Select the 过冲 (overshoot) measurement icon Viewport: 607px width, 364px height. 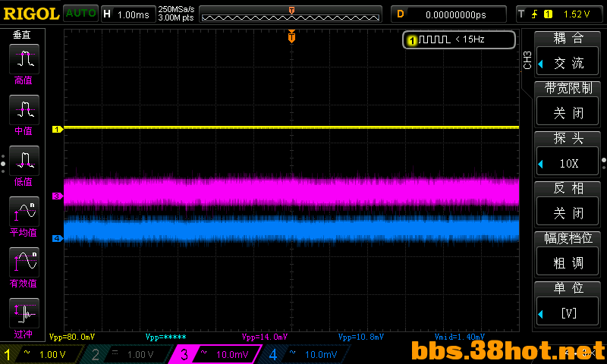(x=24, y=313)
